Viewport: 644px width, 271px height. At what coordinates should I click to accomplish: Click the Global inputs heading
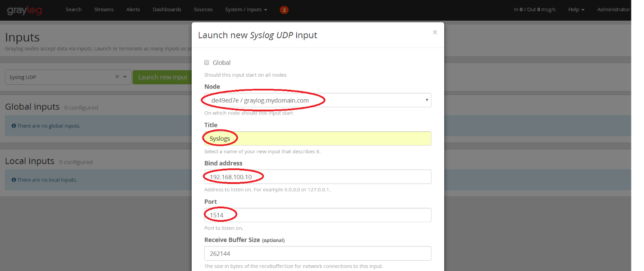(x=32, y=107)
